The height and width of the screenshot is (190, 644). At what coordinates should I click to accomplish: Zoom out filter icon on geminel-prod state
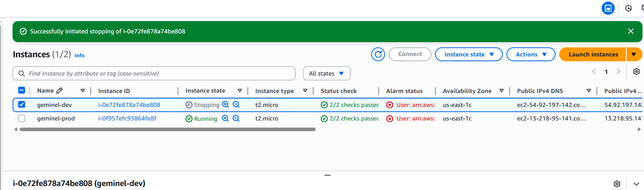tap(236, 118)
